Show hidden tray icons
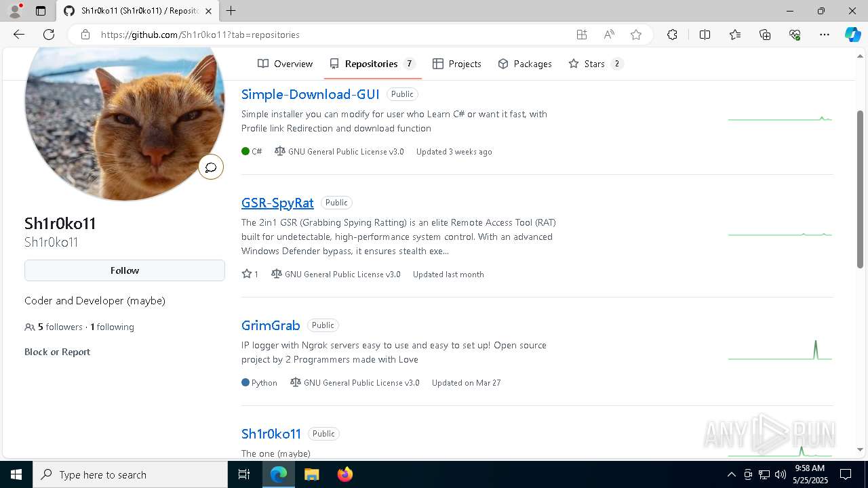868x488 pixels. pyautogui.click(x=731, y=474)
